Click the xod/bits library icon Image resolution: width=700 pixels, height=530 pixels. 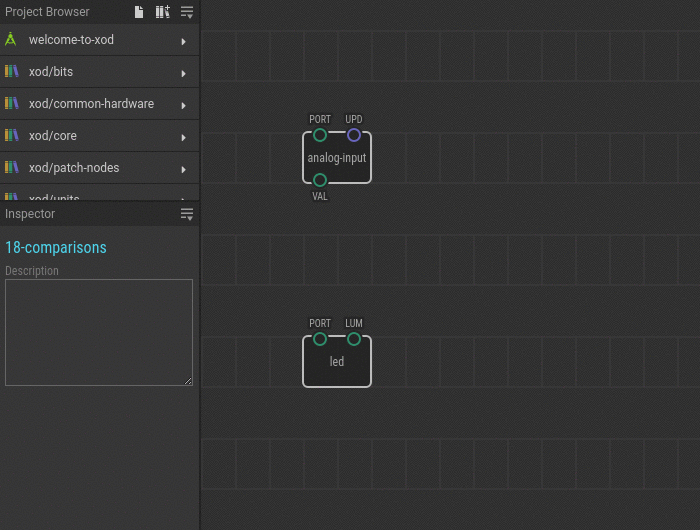12,71
